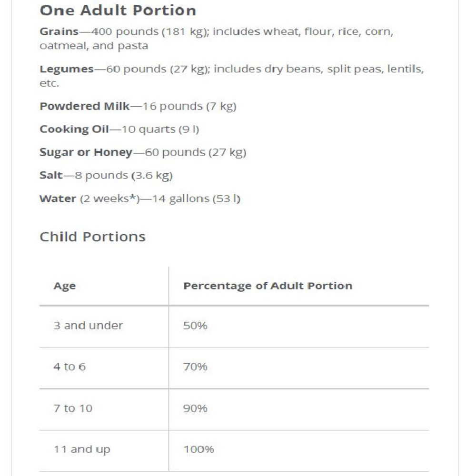The width and height of the screenshot is (476, 476).
Task: Click the 100% value in the table
Action: click(x=198, y=449)
